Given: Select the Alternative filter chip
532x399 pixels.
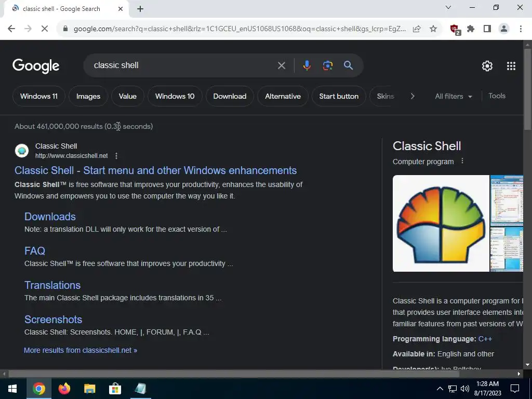Looking at the screenshot, I should [x=283, y=96].
